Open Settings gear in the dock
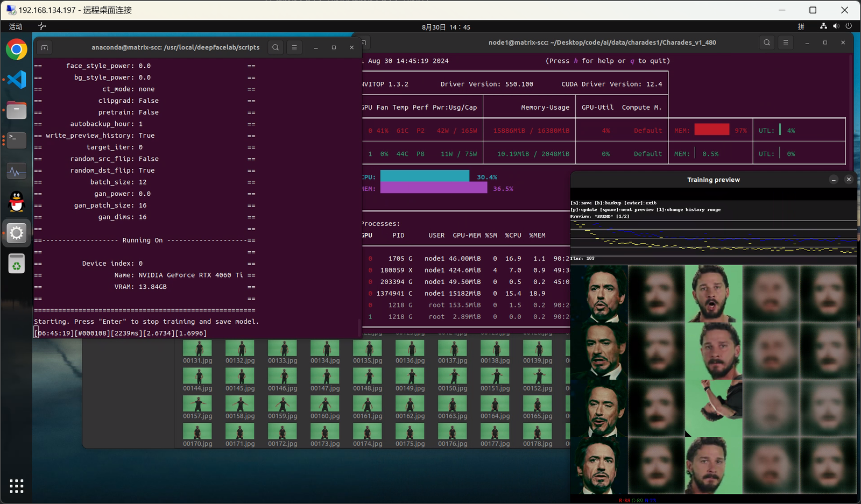Image resolution: width=861 pixels, height=504 pixels. point(17,233)
